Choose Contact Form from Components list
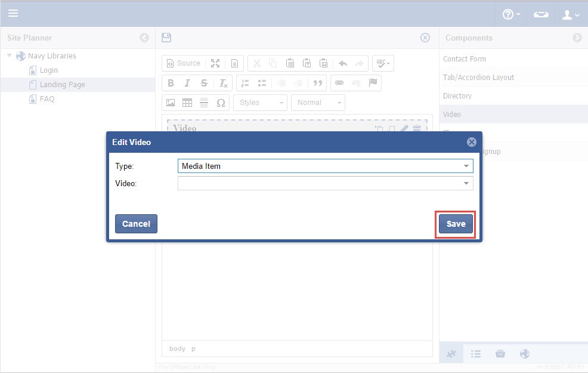588x373 pixels. coord(465,59)
